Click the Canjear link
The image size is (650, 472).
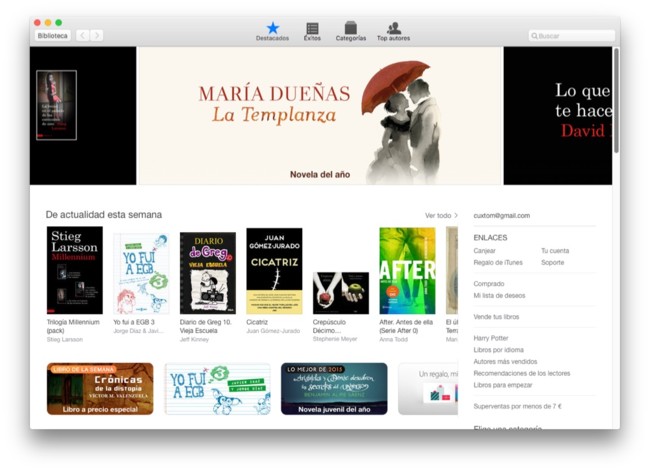pos(484,251)
